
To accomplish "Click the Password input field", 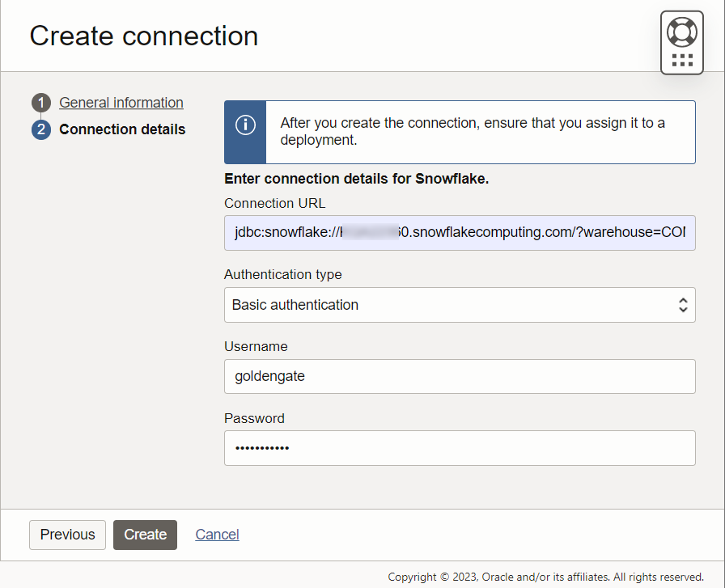I will pyautogui.click(x=460, y=448).
